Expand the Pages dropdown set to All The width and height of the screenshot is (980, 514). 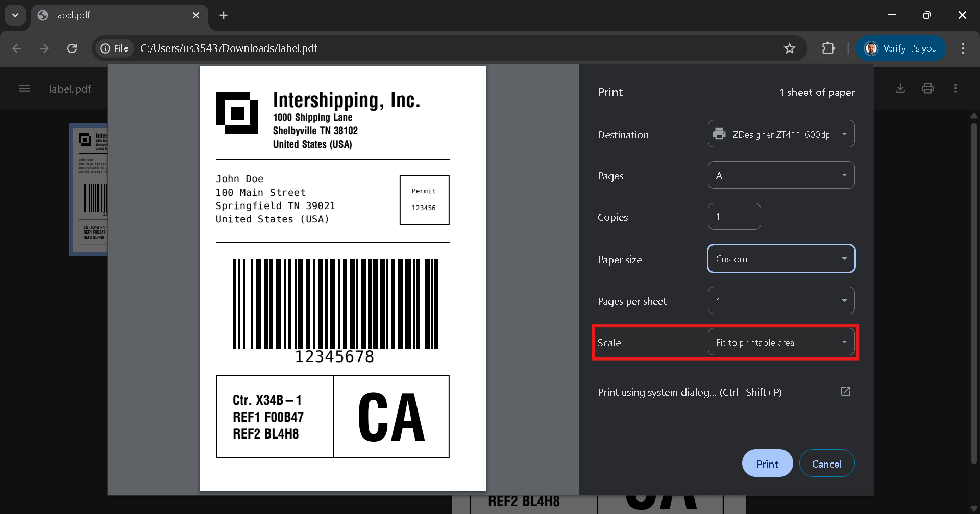coord(781,175)
